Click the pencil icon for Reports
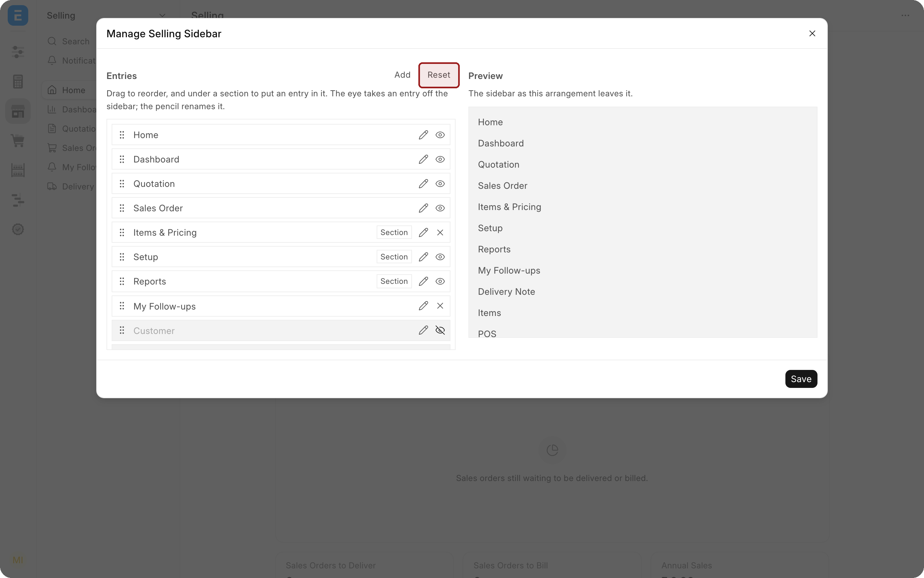The height and width of the screenshot is (578, 924). 423,281
